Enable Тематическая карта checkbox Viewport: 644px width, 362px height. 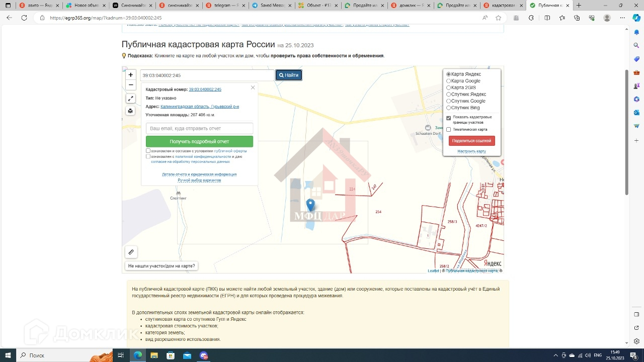449,130
